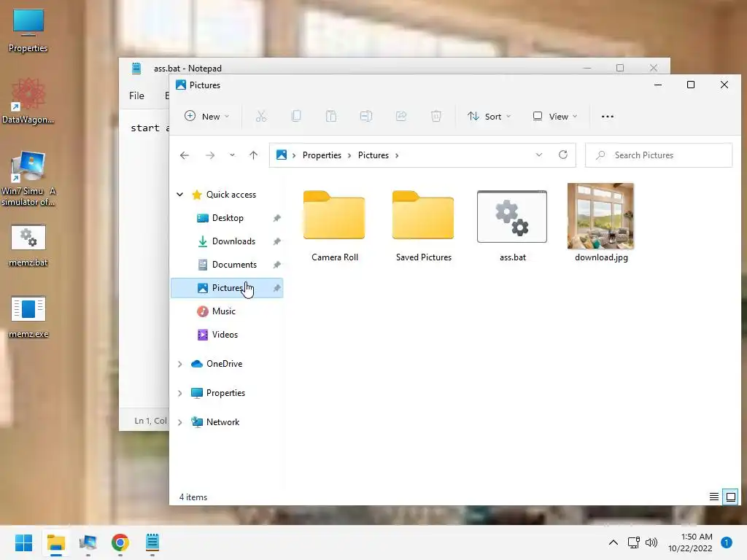Open the Sort dropdown menu
Screen dimensions: 747x560
pyautogui.click(x=489, y=116)
